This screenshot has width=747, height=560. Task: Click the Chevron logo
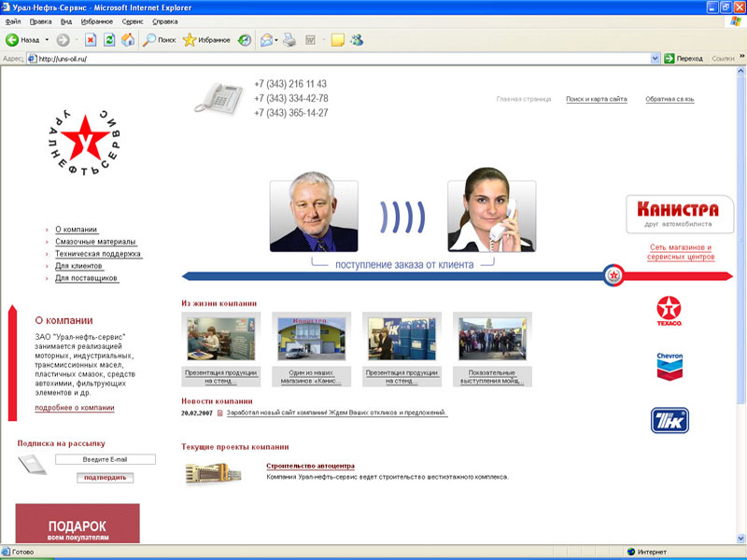pyautogui.click(x=669, y=366)
